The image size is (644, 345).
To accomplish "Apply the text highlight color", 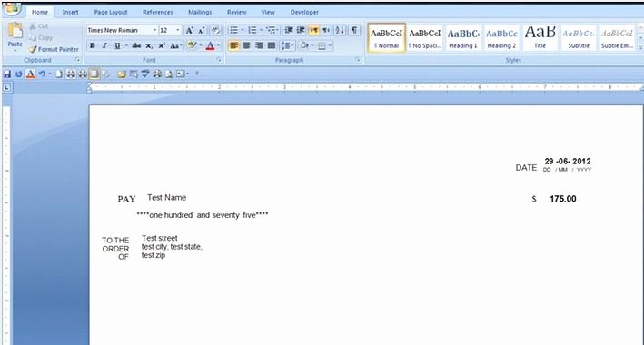I will click(x=192, y=45).
